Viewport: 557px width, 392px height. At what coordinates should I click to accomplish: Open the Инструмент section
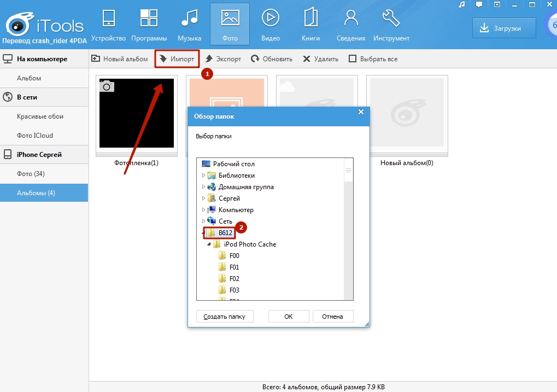click(x=391, y=25)
